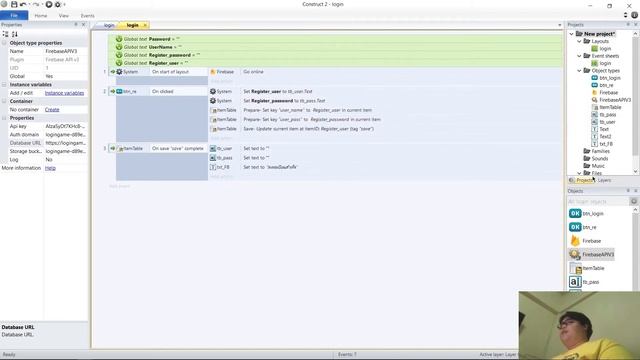The height and width of the screenshot is (360, 640).
Task: Open the View ribbon tab
Action: [x=64, y=16]
